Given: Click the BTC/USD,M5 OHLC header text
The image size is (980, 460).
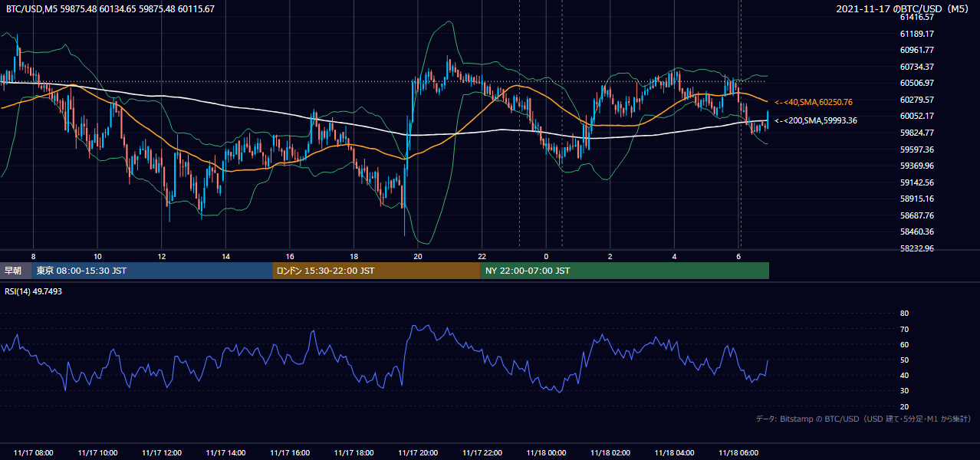Looking at the screenshot, I should 110,9.
